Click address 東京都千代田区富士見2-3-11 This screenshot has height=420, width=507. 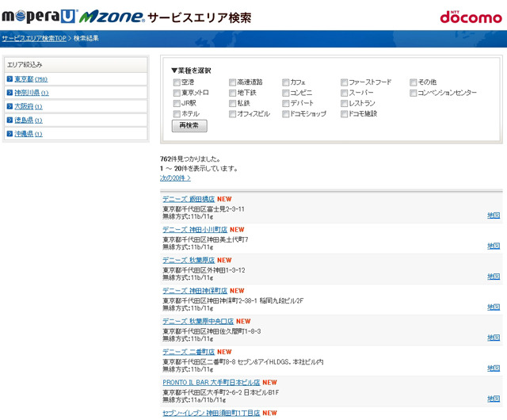(204, 209)
